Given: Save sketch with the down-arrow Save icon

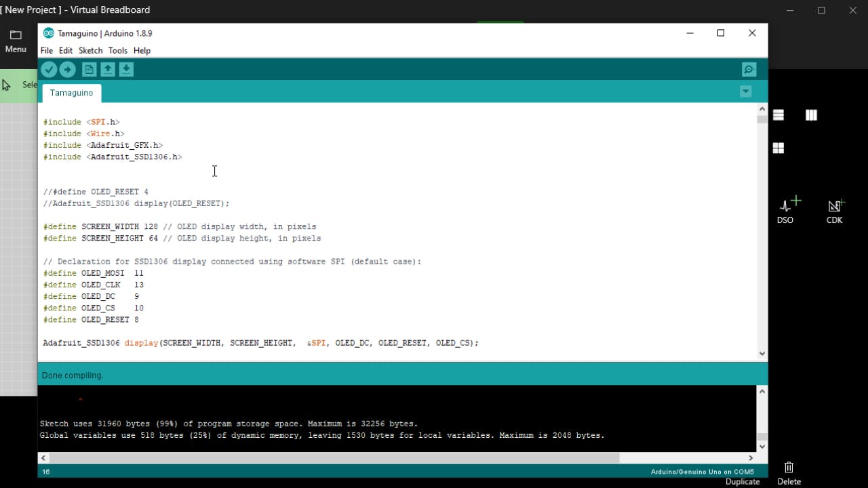Looking at the screenshot, I should coord(126,69).
